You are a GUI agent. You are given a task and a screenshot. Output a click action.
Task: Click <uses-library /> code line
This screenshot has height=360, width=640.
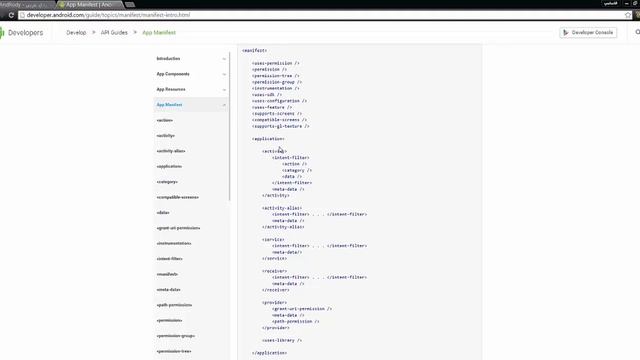[x=282, y=340]
